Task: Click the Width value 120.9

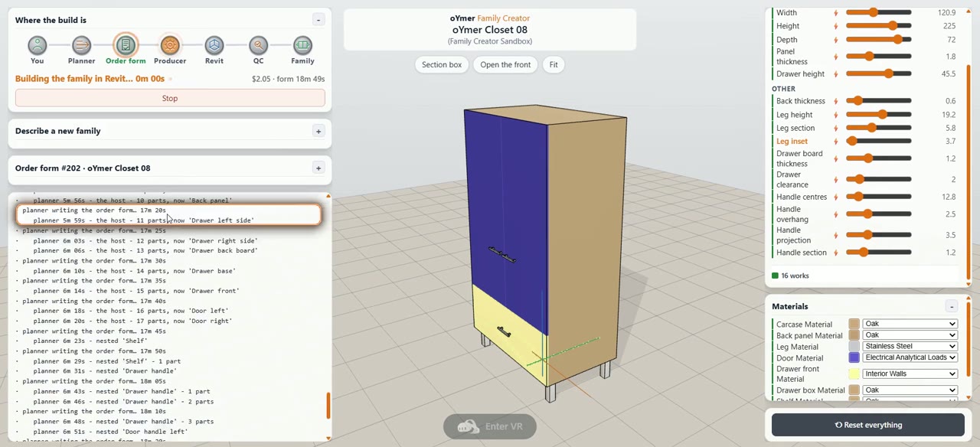Action: click(946, 13)
